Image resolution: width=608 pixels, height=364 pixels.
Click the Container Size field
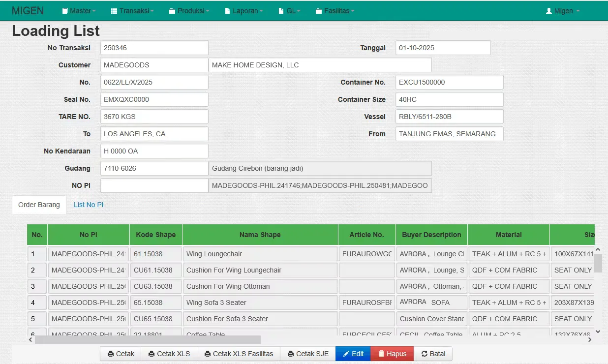[x=450, y=99]
